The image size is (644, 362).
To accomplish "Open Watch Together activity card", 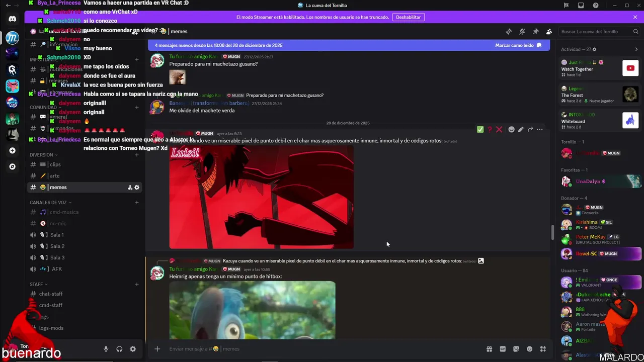I will pos(600,67).
